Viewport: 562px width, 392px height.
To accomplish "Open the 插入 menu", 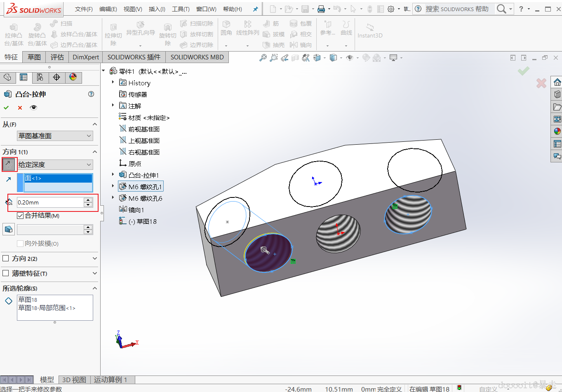I will [x=157, y=9].
